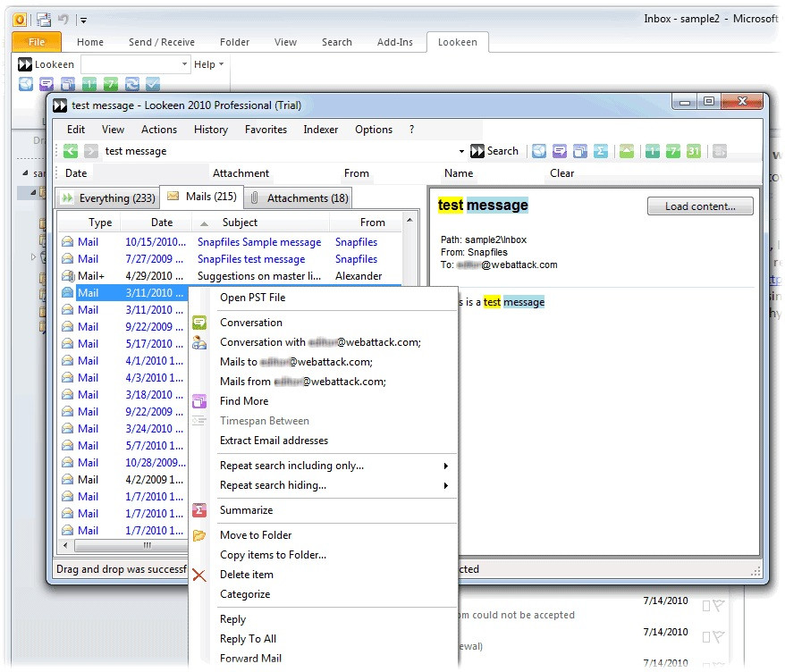Click the blue pie chart icon in Lookeen window toolbar
Viewport: 785px width, 672px height.
[539, 151]
